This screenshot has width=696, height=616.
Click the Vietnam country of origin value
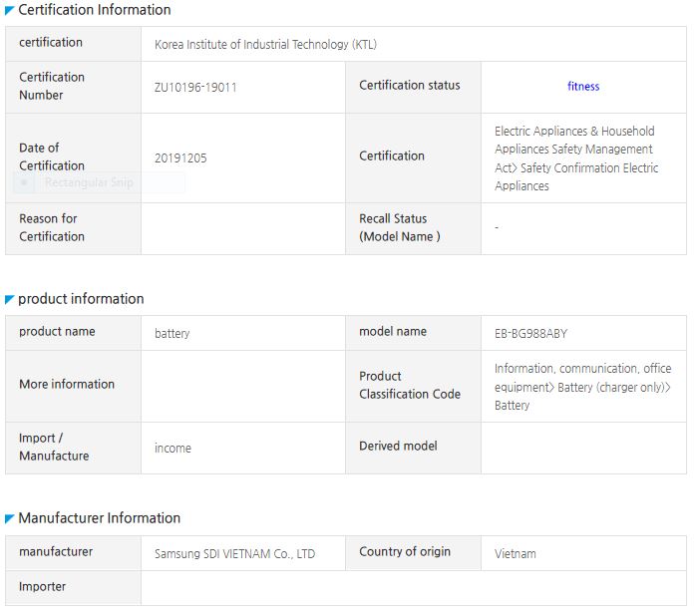[515, 554]
